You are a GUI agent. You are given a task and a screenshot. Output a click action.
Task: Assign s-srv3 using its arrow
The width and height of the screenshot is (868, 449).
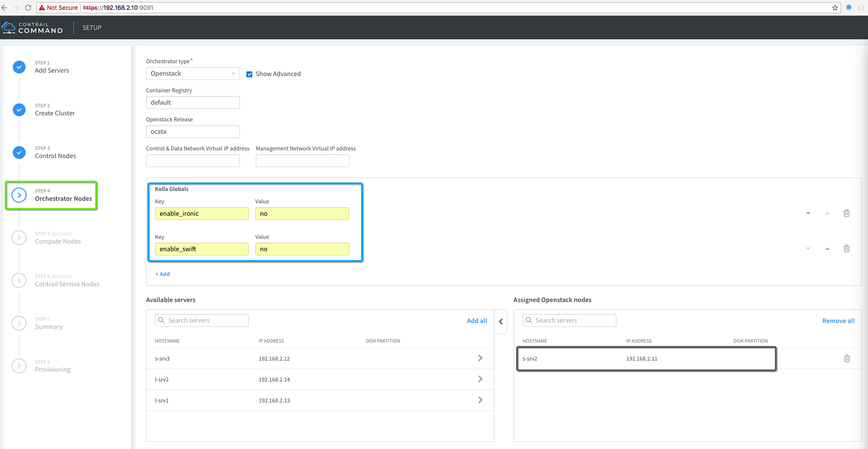[480, 358]
